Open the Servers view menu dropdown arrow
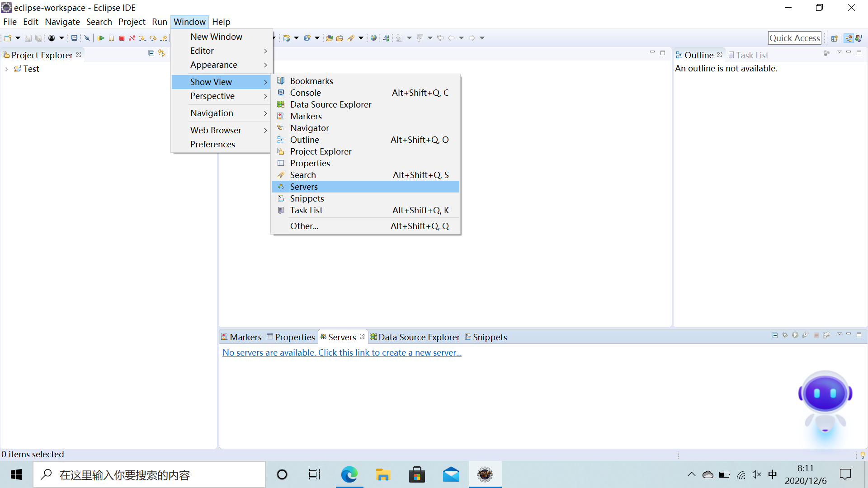 (x=839, y=334)
